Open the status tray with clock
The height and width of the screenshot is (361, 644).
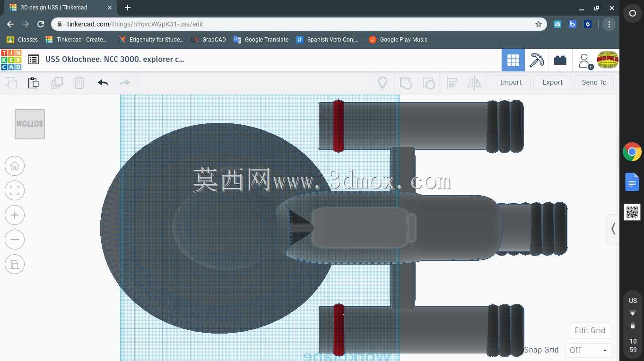tap(633, 326)
